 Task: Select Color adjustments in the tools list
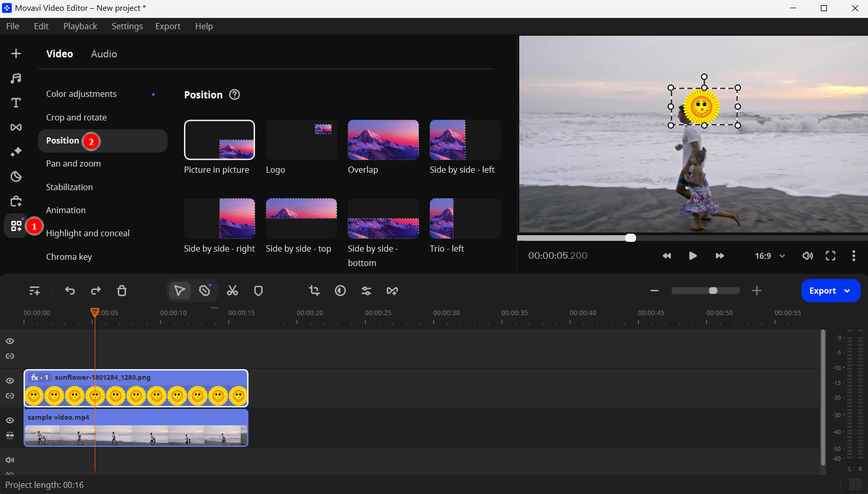point(81,94)
